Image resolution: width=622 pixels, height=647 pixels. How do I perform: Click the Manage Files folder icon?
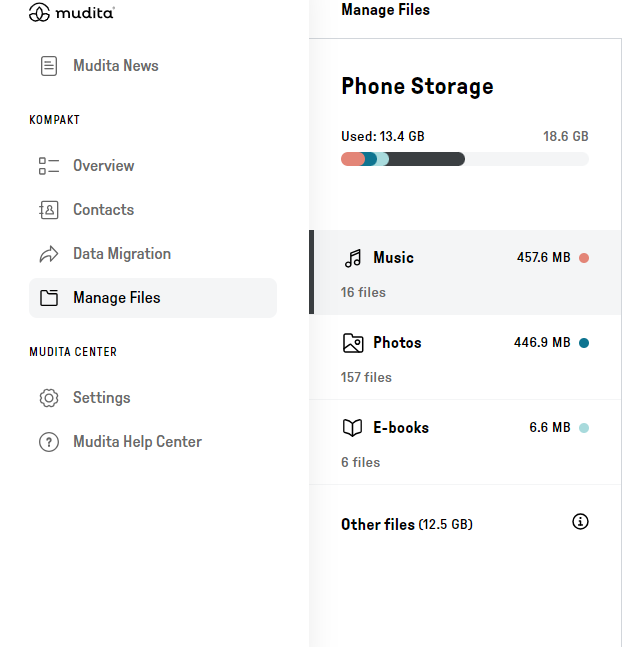coord(49,298)
